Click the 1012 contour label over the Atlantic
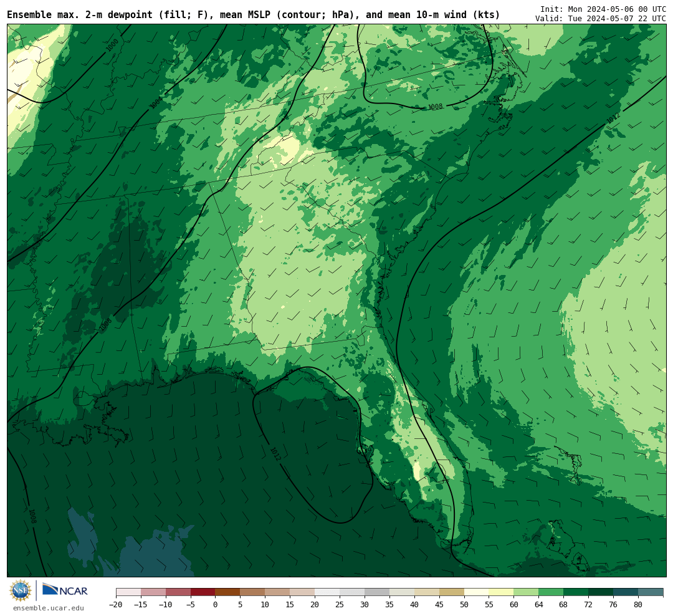 tap(613, 118)
